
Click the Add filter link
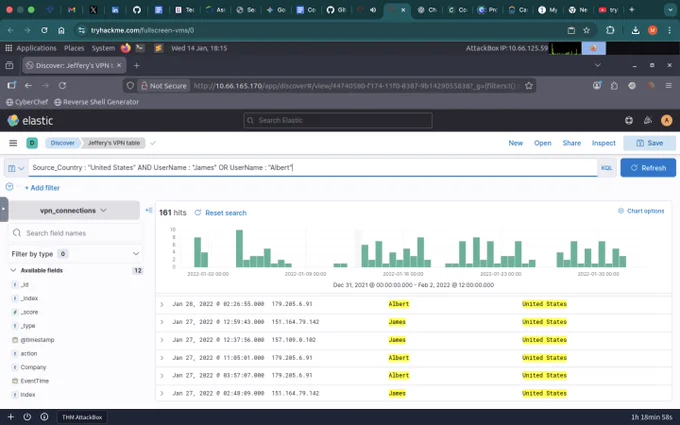pos(42,188)
